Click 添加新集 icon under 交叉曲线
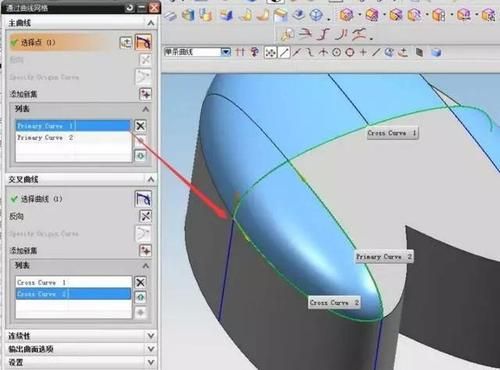The image size is (500, 370). [145, 251]
